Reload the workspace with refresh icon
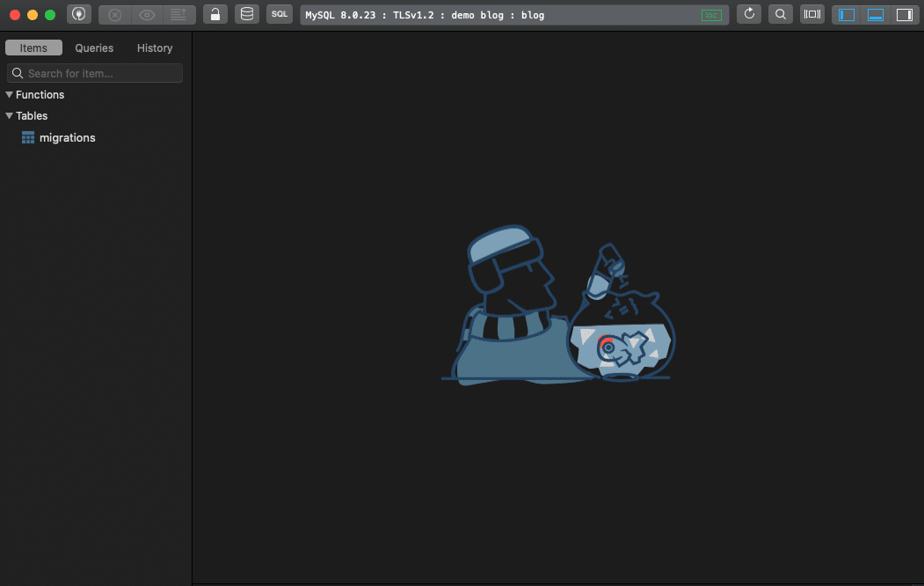The height and width of the screenshot is (586, 924). tap(749, 14)
